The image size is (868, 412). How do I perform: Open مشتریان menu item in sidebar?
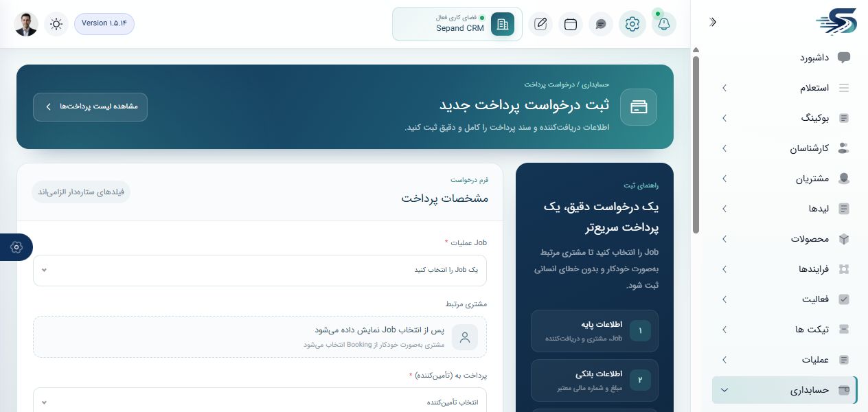(x=785, y=179)
